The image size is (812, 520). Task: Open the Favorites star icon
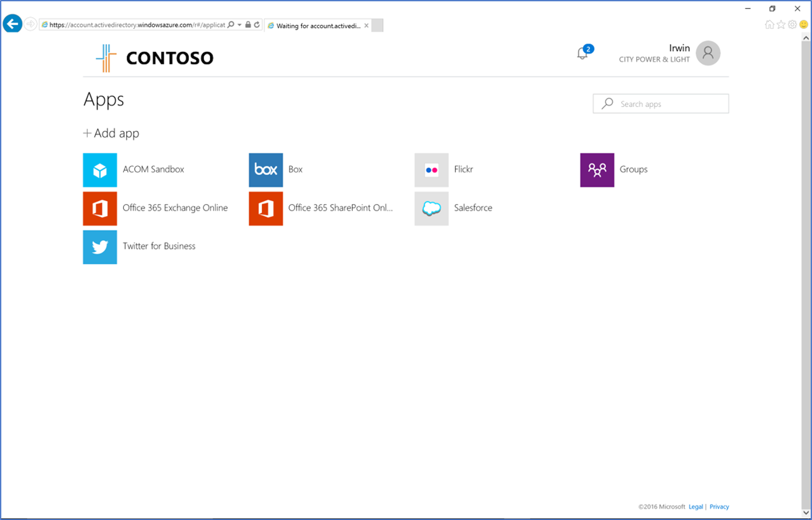click(781, 24)
